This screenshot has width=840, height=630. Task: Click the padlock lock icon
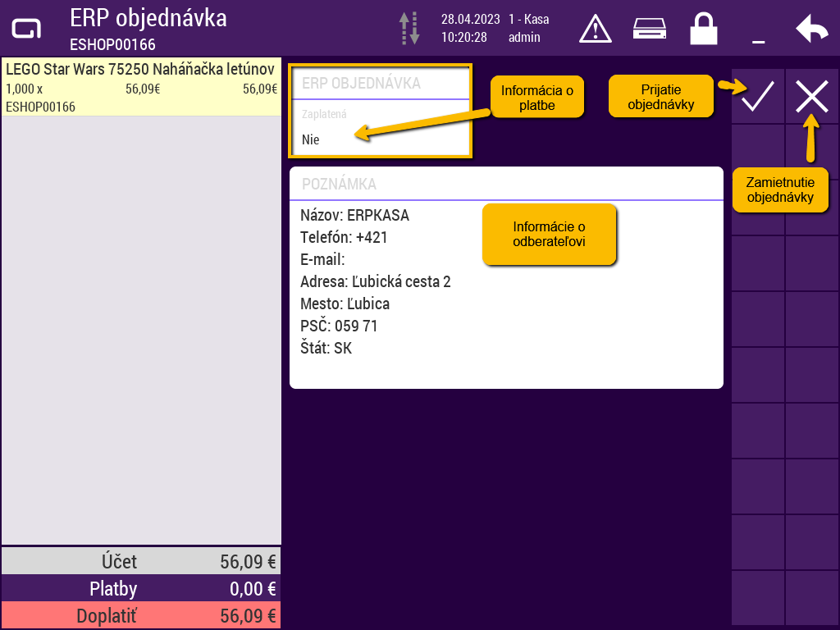point(703,29)
